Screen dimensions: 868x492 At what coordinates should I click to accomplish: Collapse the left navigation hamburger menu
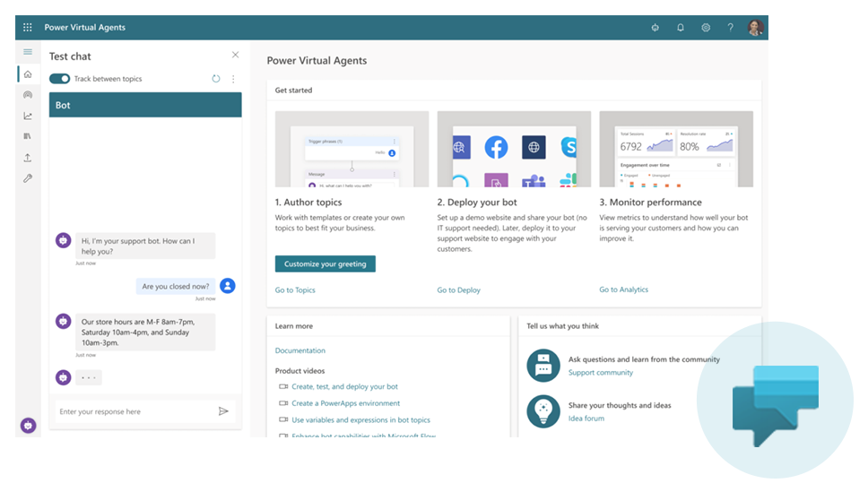pyautogui.click(x=28, y=52)
